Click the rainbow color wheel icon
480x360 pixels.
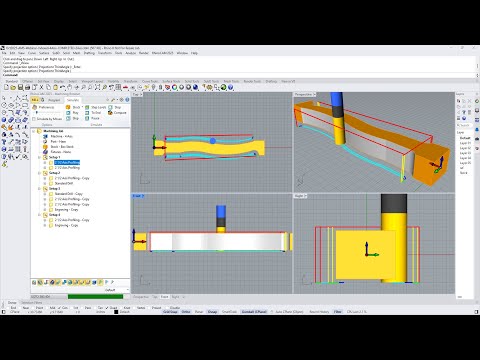click(174, 87)
